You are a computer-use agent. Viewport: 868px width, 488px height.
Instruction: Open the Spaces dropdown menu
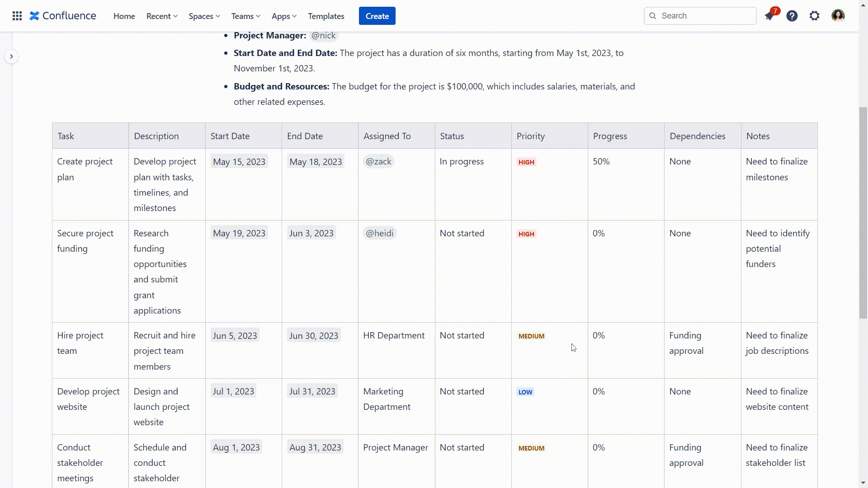pos(204,16)
